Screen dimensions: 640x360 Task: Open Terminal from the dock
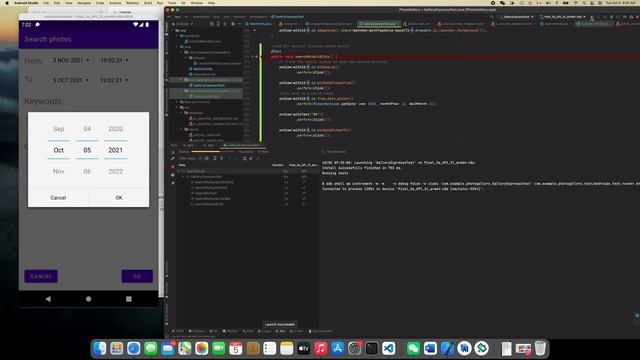click(371, 348)
